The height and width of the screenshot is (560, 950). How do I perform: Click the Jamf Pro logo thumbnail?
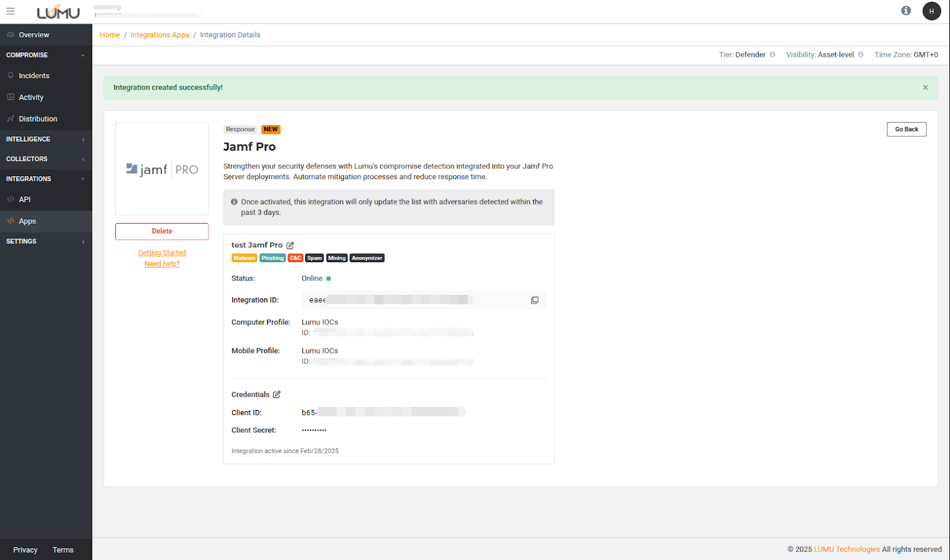click(161, 169)
